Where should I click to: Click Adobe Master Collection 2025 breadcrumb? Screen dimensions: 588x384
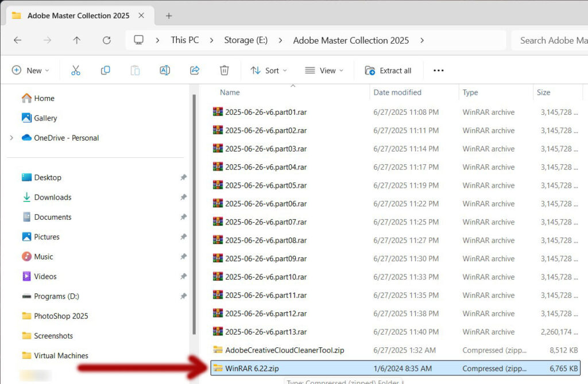click(351, 40)
